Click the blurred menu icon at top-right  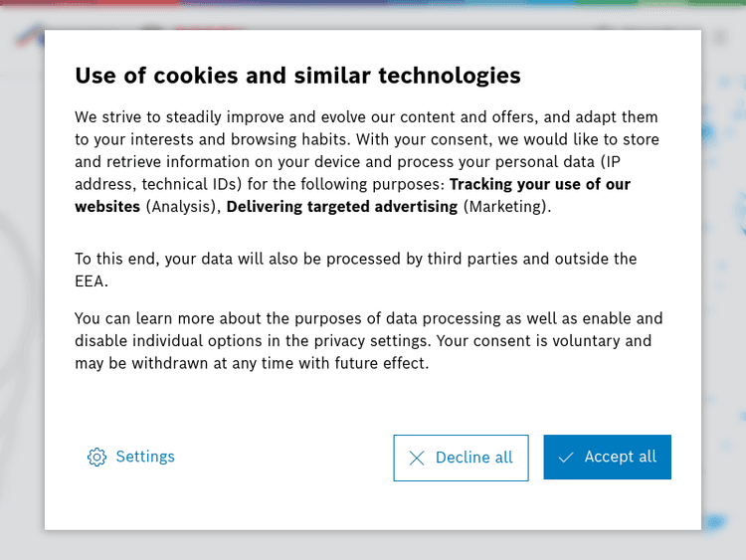(721, 37)
